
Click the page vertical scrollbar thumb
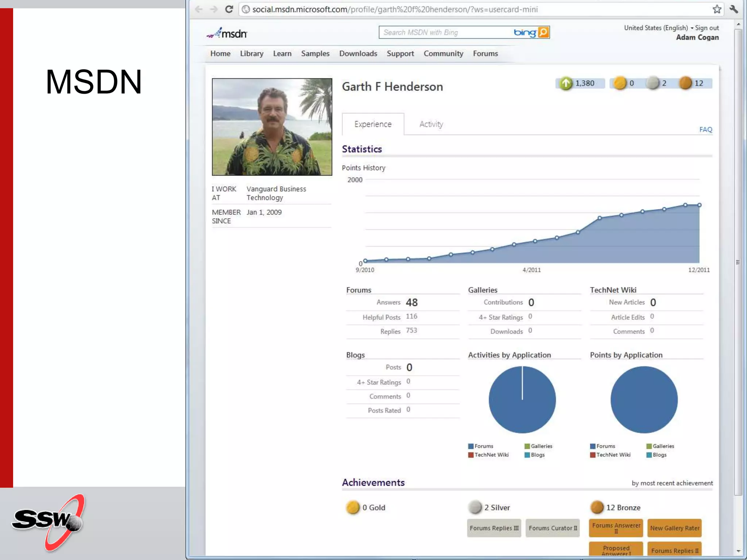click(x=738, y=262)
